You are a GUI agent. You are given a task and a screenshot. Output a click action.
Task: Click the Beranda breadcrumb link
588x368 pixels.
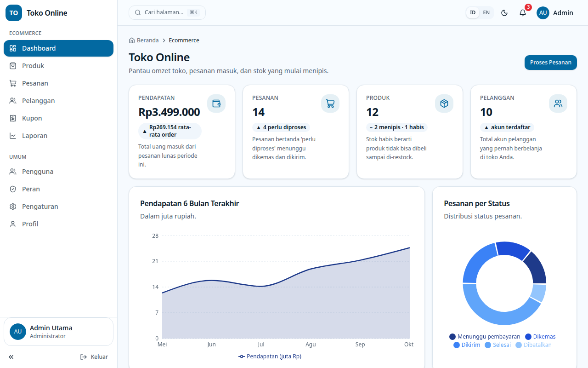pyautogui.click(x=144, y=40)
